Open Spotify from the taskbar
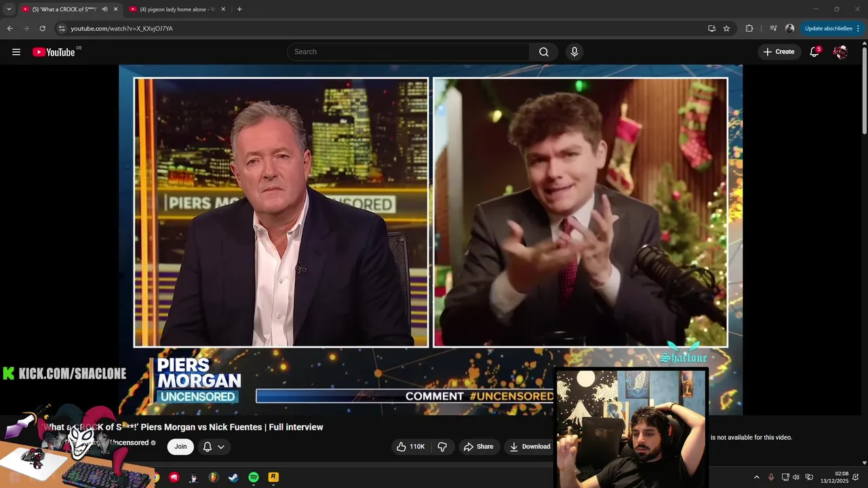The image size is (868, 488). point(254,477)
